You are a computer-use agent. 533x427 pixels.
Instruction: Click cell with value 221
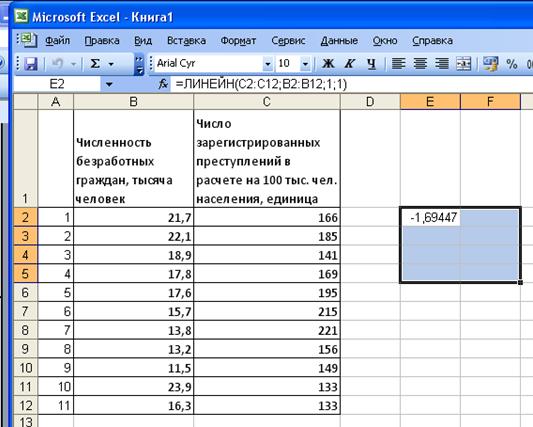point(267,330)
